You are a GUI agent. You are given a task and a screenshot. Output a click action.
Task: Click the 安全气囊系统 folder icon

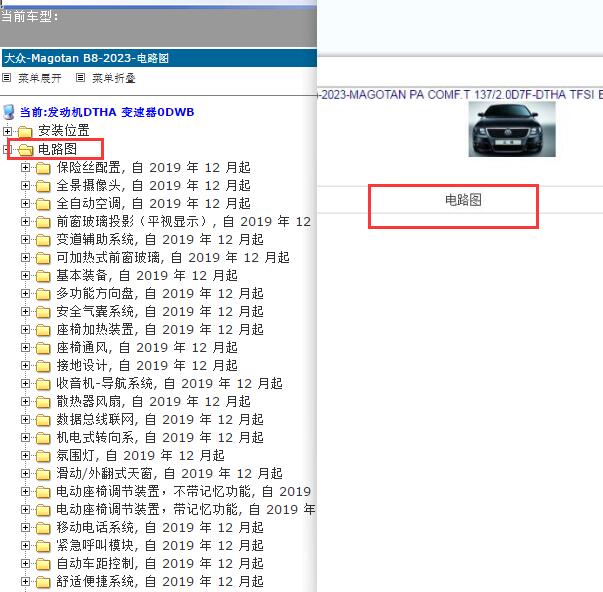[x=43, y=312]
